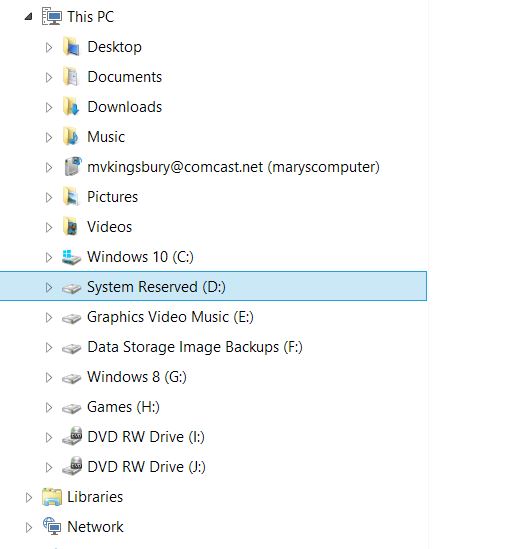The image size is (509, 549).
Task: Expand the DVD RW Drive (J:) arrow
Action: pos(49,468)
